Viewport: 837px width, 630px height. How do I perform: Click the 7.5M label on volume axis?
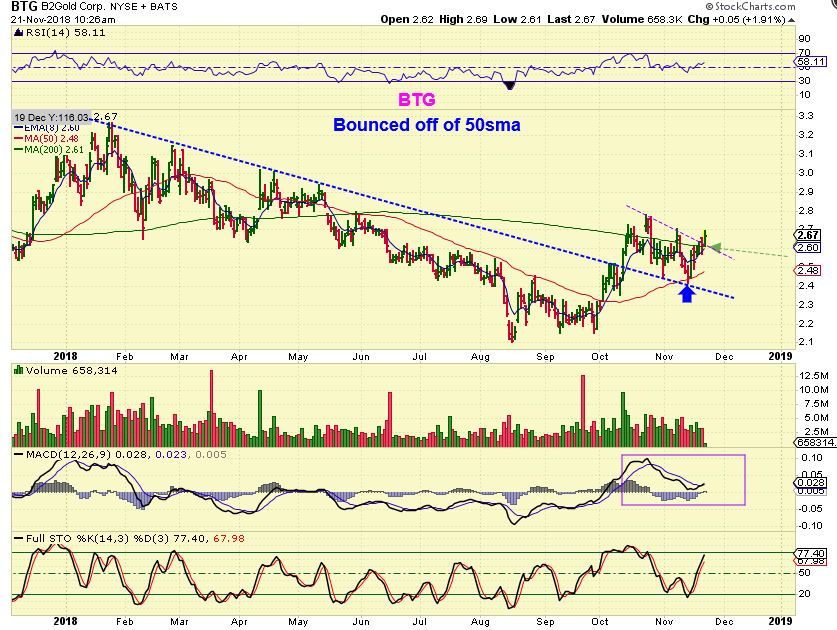[x=814, y=404]
